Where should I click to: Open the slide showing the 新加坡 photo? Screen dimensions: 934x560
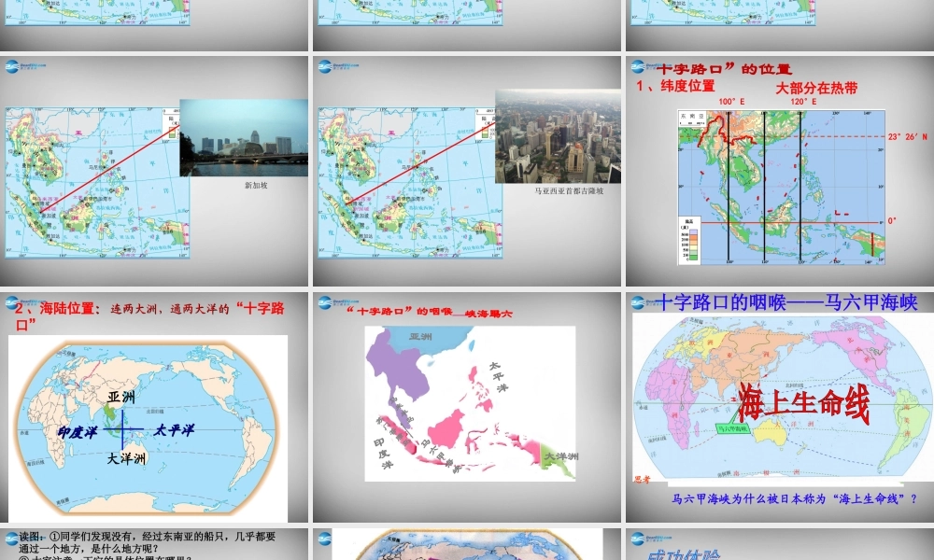click(x=154, y=172)
